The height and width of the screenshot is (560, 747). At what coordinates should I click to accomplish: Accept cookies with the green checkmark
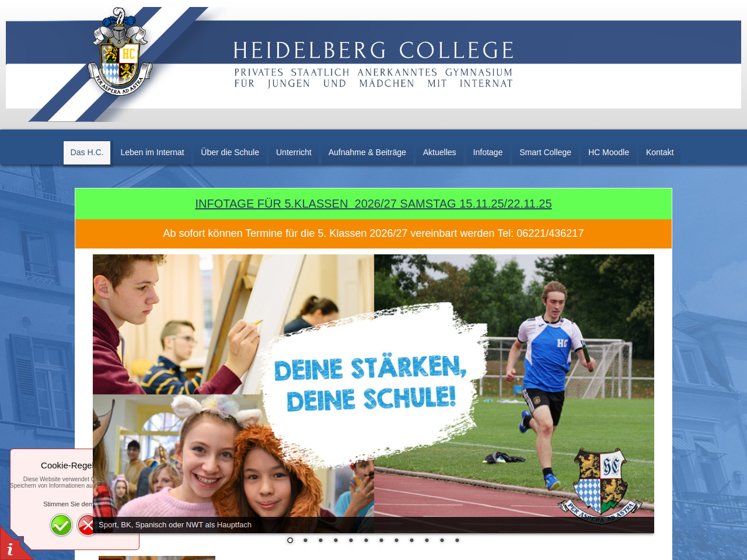[x=61, y=525]
